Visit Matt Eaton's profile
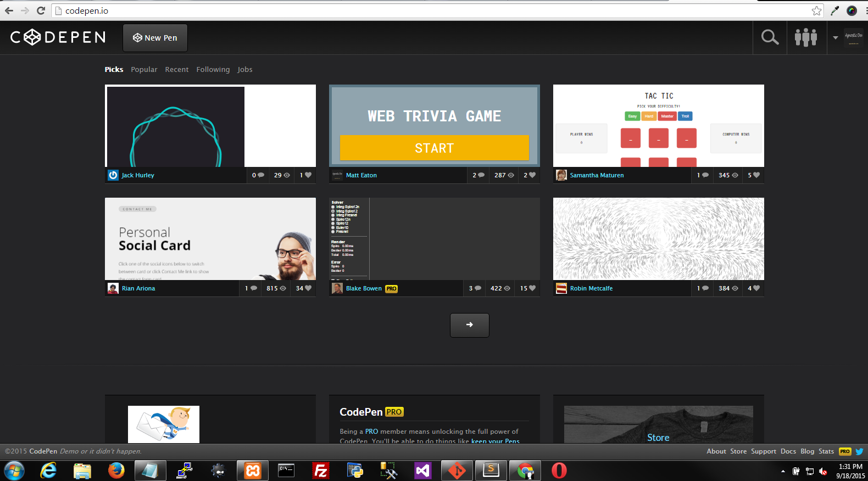The width and height of the screenshot is (868, 481). (x=361, y=175)
